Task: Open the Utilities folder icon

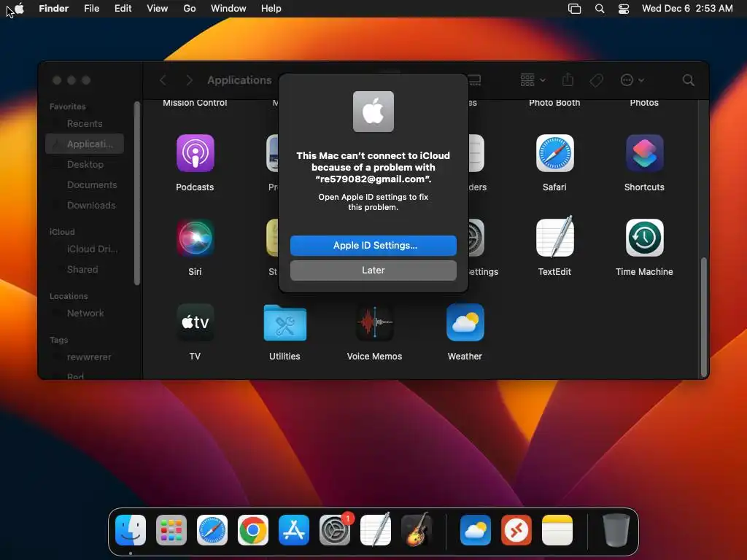Action: coord(285,322)
